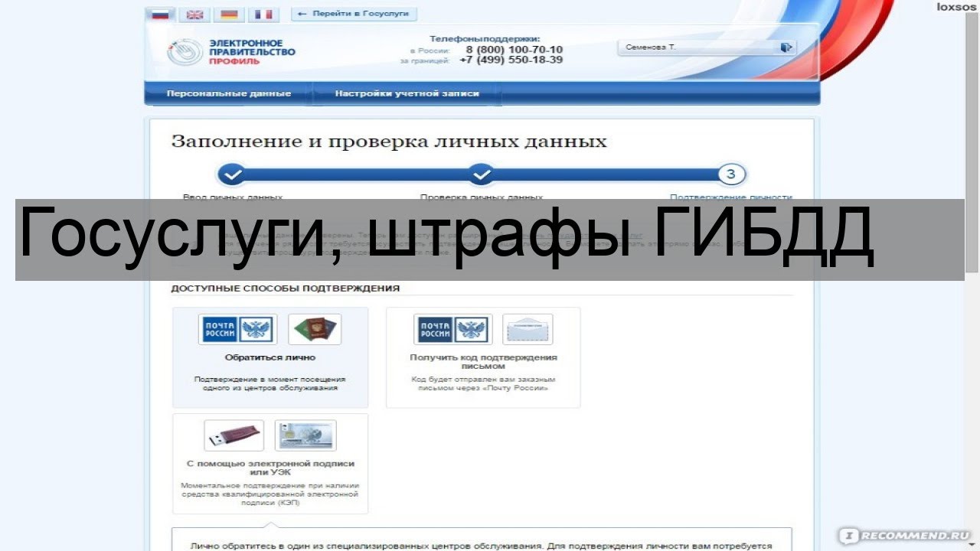Click the envelope icon in letter card

coord(528,330)
